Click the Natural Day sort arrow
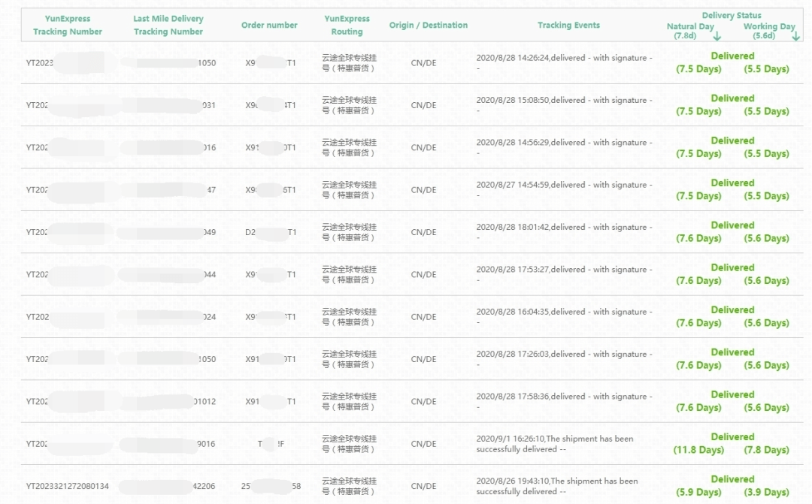 [717, 35]
